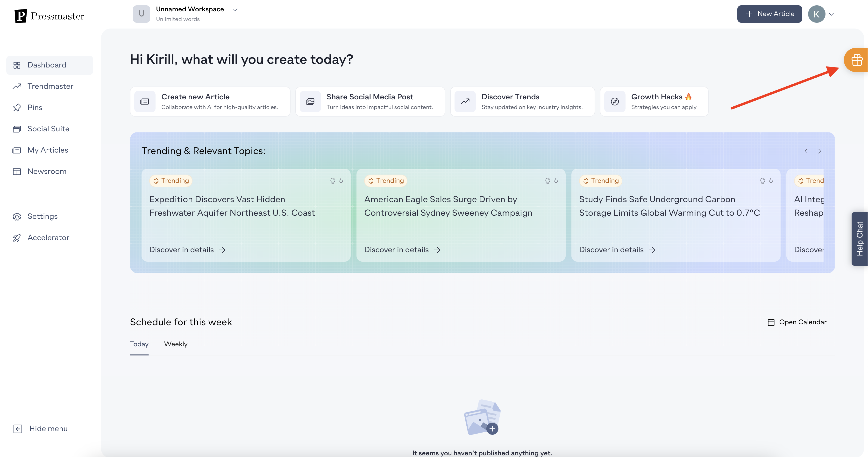Open Trendmaster from the sidebar

coord(50,86)
